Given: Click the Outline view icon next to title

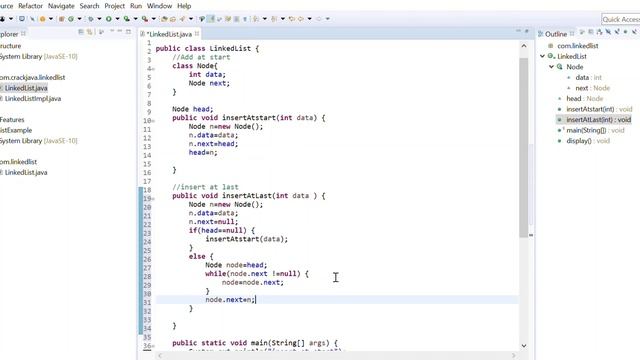Looking at the screenshot, I should pos(540,34).
